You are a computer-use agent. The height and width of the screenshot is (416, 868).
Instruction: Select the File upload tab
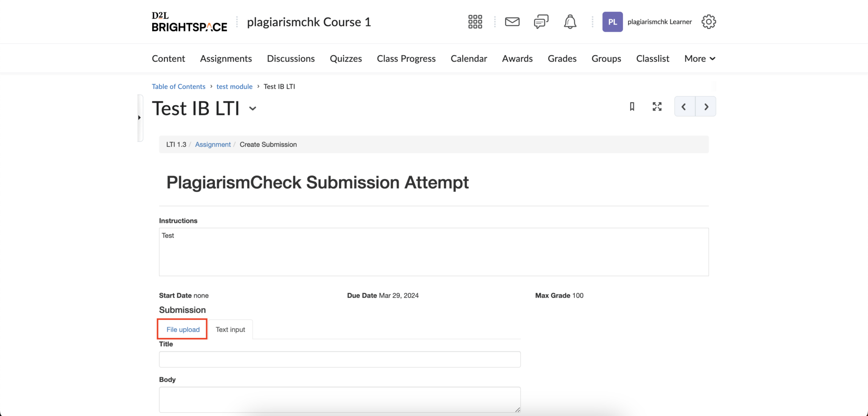182,329
